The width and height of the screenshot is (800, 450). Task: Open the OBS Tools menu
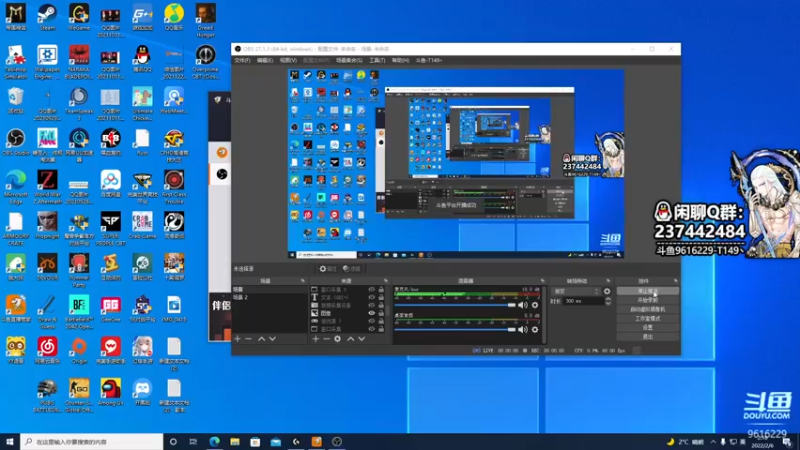(x=377, y=60)
